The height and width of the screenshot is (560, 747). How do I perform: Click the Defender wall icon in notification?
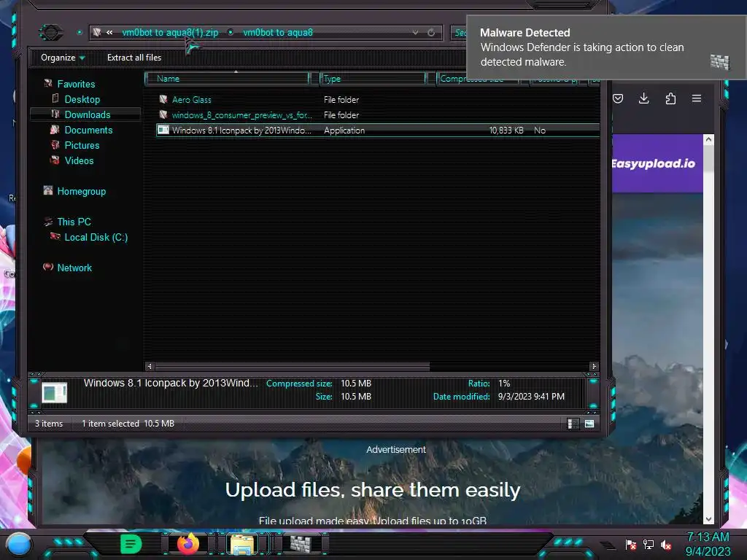[x=719, y=61]
